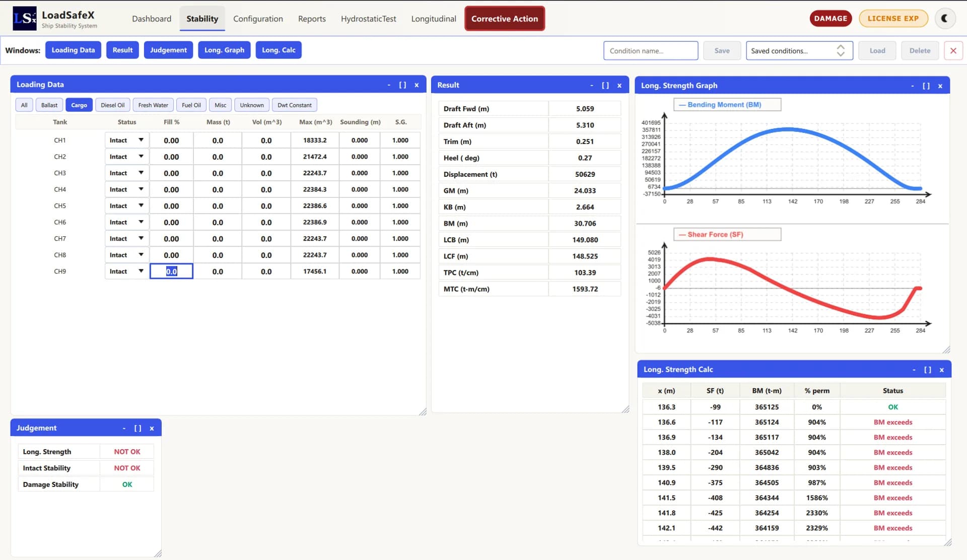Screen dimensions: 967x560
Task: Click the Condition name input field
Action: coord(651,50)
